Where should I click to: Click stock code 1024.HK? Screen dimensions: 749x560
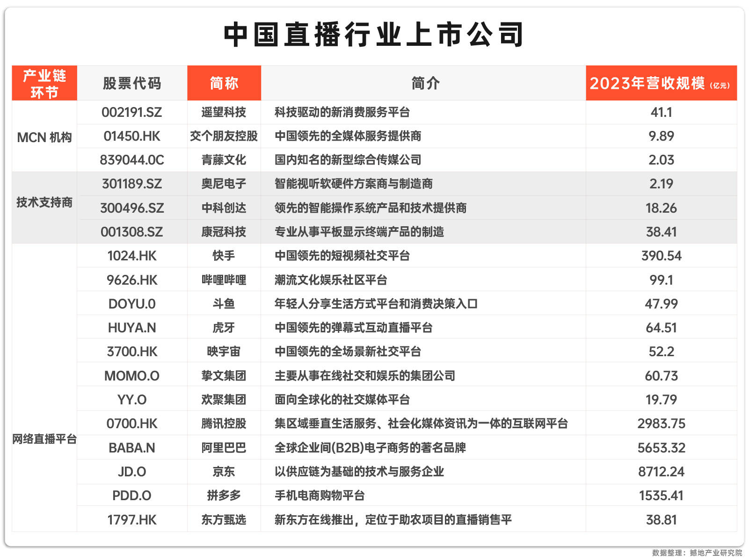[x=132, y=256]
